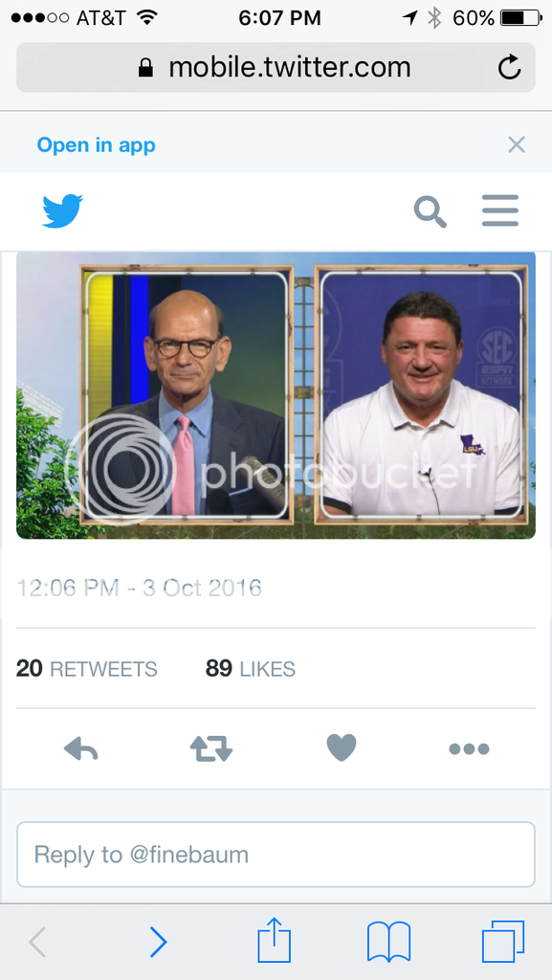View the 20 Retweets list
This screenshot has height=980, width=552.
[x=87, y=669]
